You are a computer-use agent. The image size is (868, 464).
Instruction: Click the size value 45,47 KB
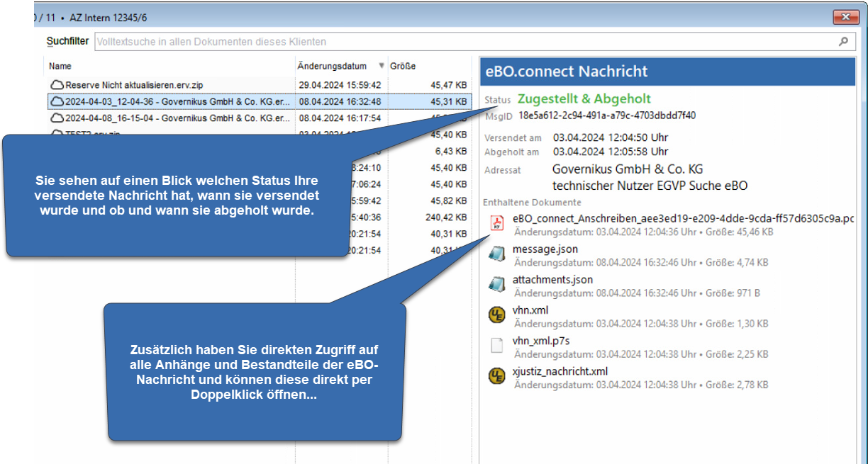click(x=448, y=85)
